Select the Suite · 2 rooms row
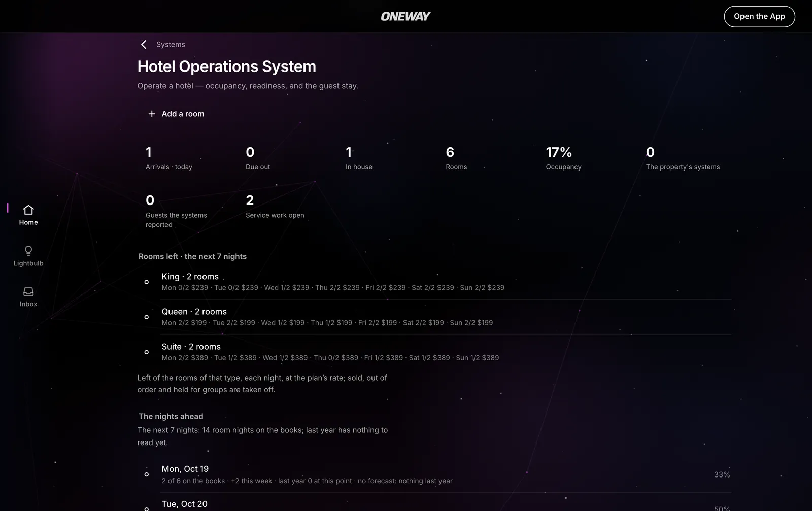Screen dimensions: 812x511 point(434,352)
